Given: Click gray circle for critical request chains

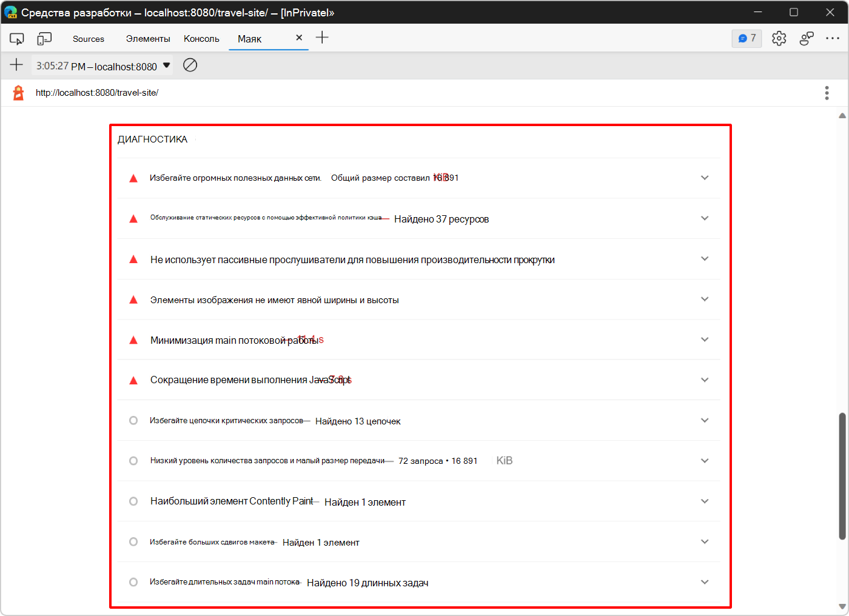Looking at the screenshot, I should (x=133, y=420).
